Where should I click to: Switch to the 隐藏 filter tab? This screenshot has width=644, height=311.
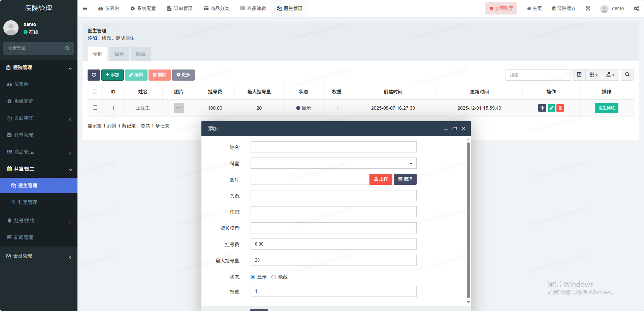(140, 54)
